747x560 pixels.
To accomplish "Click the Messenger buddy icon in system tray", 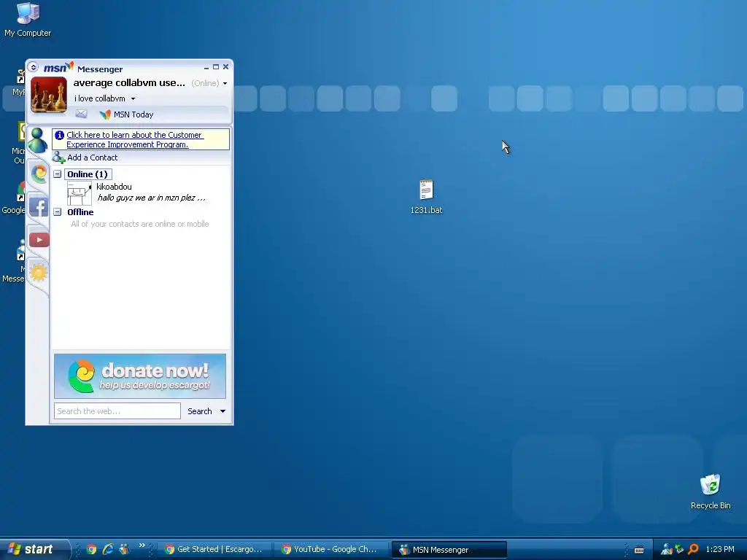I will [667, 550].
